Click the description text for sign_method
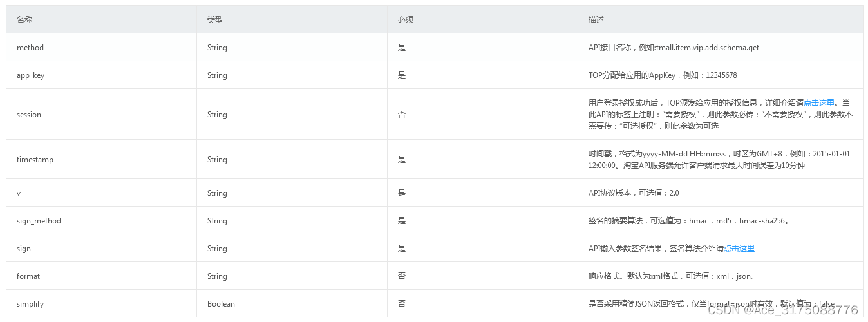868x322 pixels. click(689, 221)
